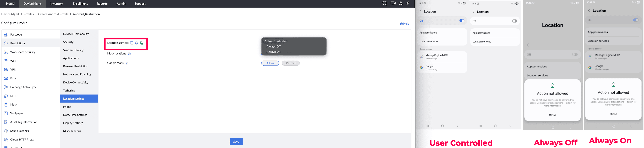This screenshot has width=644, height=148.
Task: Tap the back chevron on the Always On phone screen
Action: pos(589,11)
